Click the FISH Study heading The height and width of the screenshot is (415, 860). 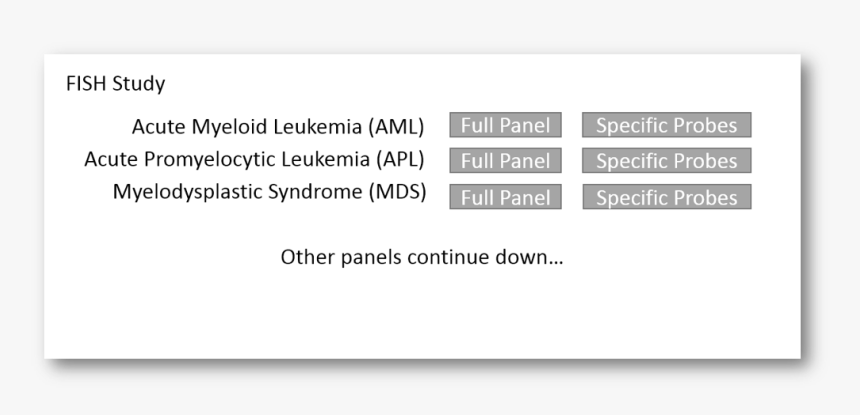pyautogui.click(x=115, y=84)
